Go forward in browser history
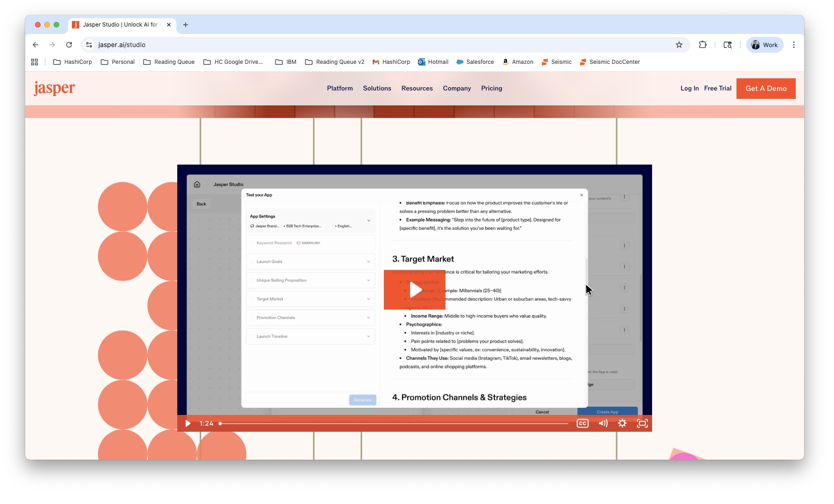Image resolution: width=834 pixels, height=504 pixels. click(x=52, y=45)
